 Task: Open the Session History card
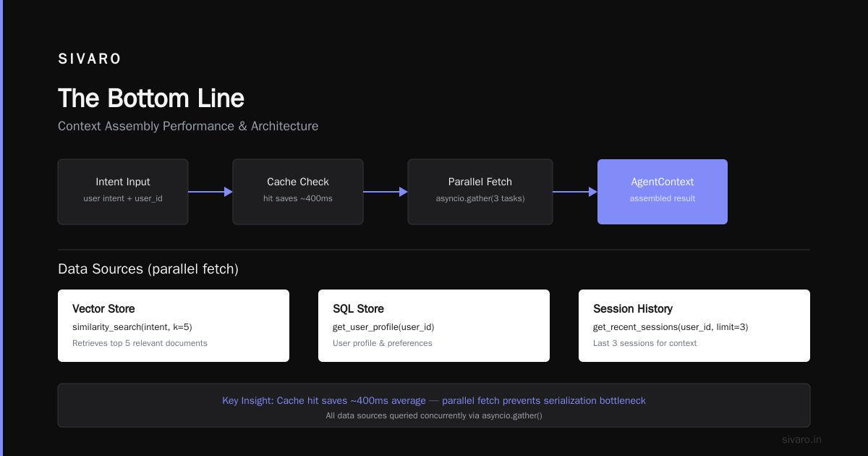694,326
